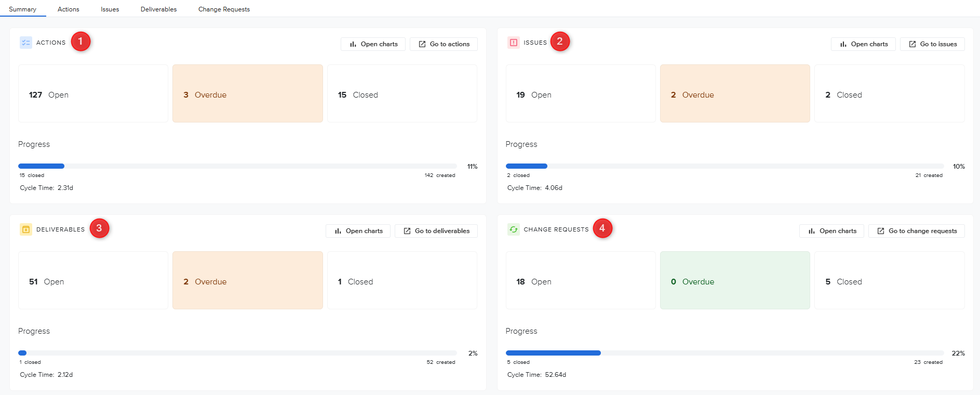The width and height of the screenshot is (980, 395).
Task: Open charts for Change Requests
Action: click(x=831, y=231)
